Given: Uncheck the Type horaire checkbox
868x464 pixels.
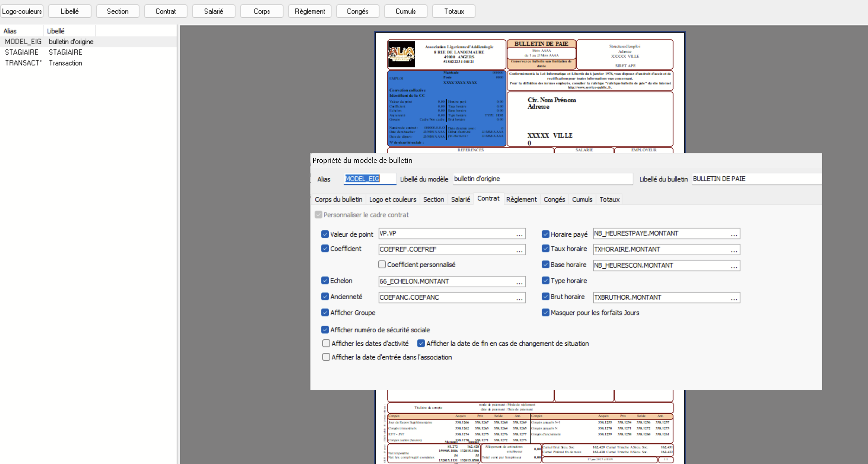Looking at the screenshot, I should (x=546, y=281).
